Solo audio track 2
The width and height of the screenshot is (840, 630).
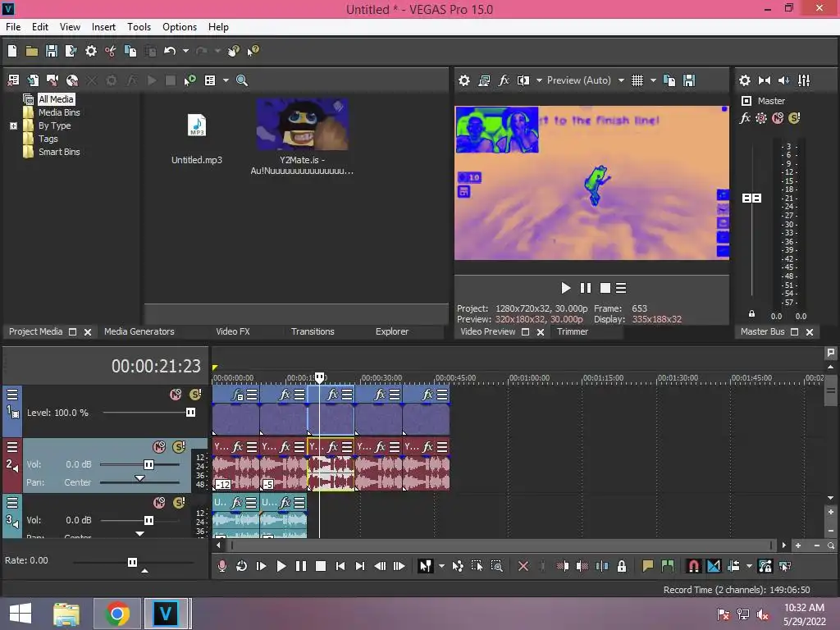pyautogui.click(x=179, y=447)
